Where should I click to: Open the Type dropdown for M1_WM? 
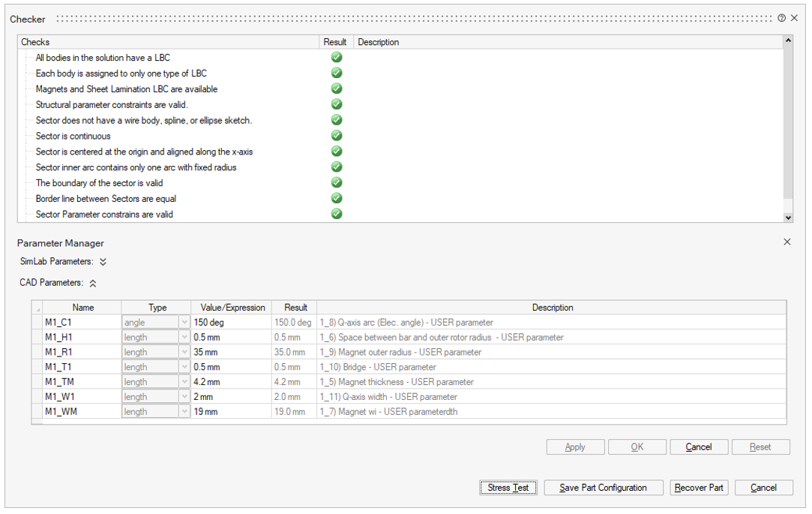pyautogui.click(x=184, y=412)
